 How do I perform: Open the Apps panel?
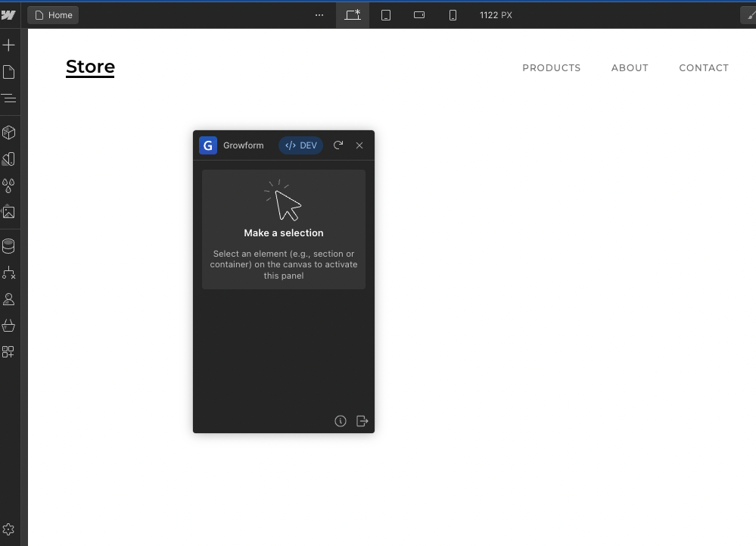(x=9, y=351)
